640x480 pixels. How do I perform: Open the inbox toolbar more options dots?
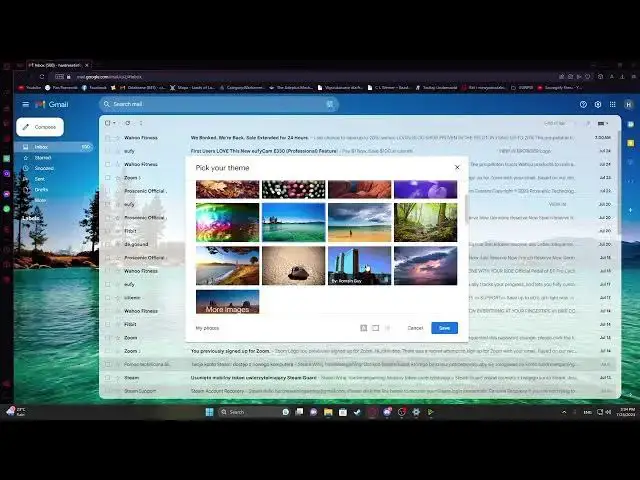pyautogui.click(x=141, y=123)
